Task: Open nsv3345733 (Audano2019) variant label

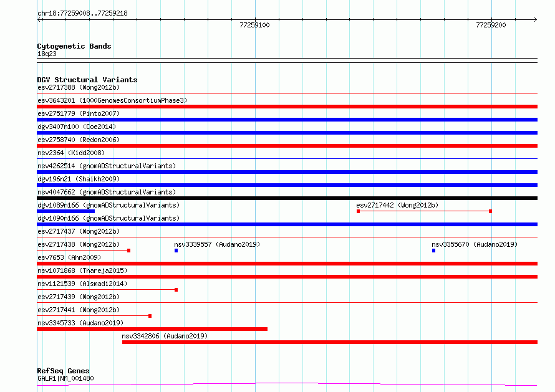Action: click(x=80, y=323)
